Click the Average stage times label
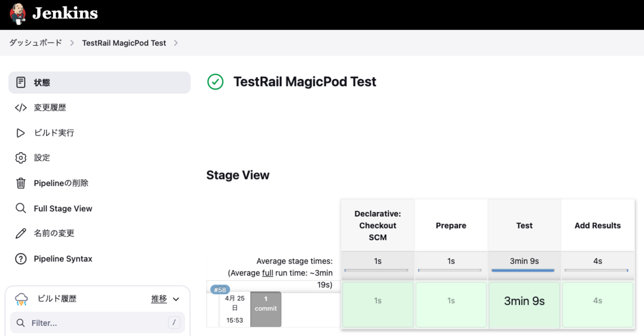The height and width of the screenshot is (336, 644). click(x=294, y=261)
